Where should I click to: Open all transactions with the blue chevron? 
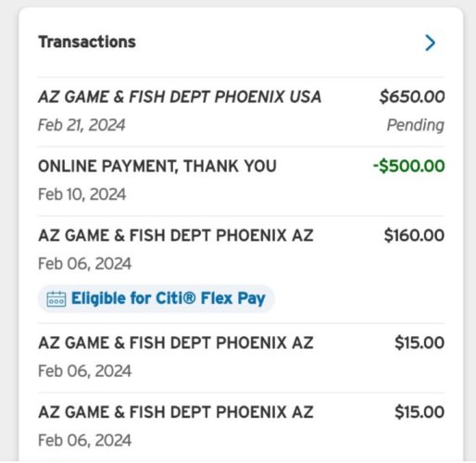tap(431, 43)
